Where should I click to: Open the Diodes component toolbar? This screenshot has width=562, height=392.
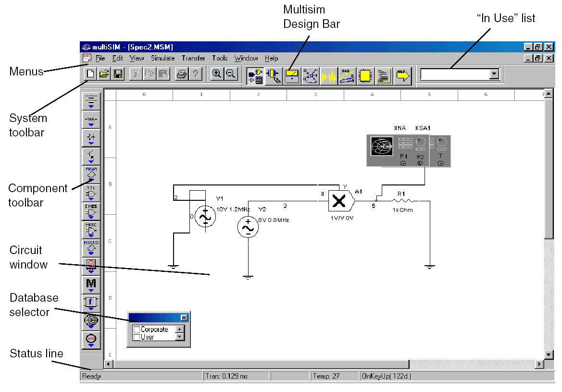(x=91, y=138)
